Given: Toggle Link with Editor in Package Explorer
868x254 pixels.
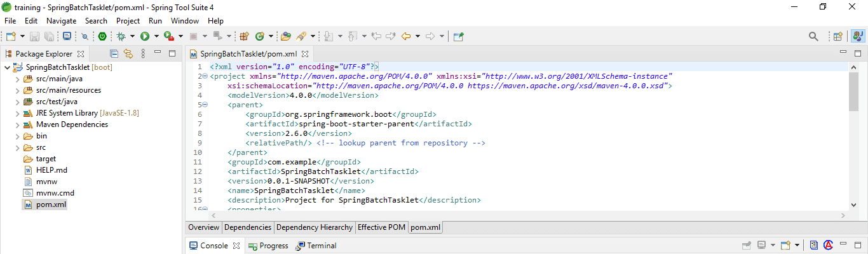Looking at the screenshot, I should [x=128, y=54].
